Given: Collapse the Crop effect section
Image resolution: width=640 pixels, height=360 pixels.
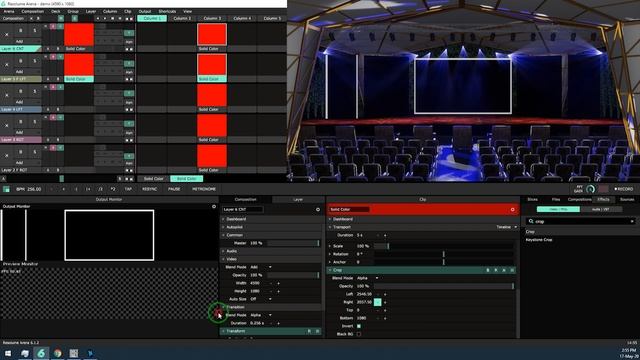Looking at the screenshot, I should pos(330,270).
